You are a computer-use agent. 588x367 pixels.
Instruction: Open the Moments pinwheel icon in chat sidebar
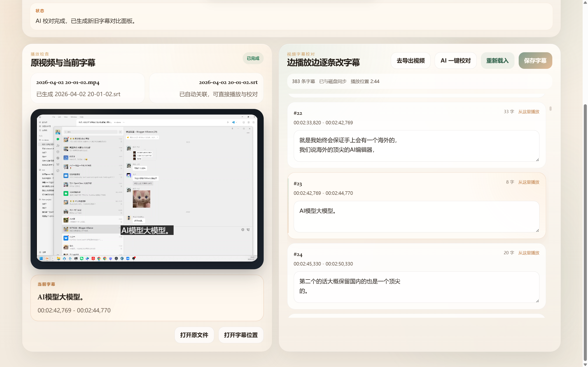58,158
